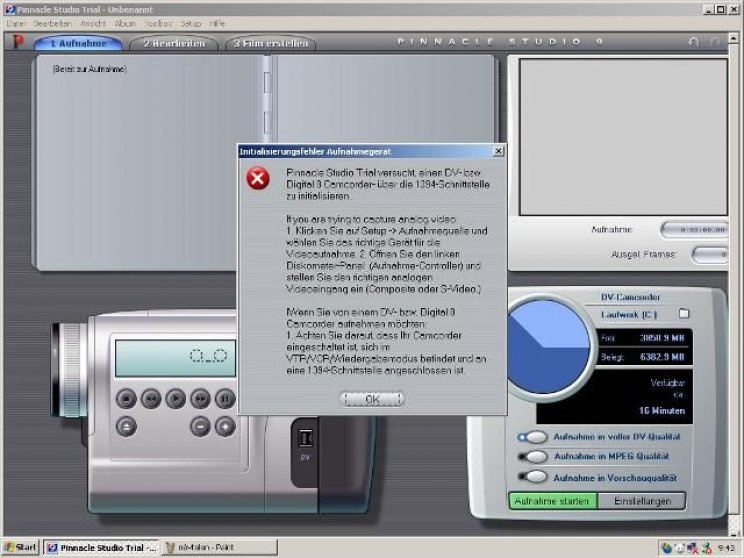Switch to the Paint taskbar button
Viewport: 744px width, 558px height.
(x=220, y=547)
